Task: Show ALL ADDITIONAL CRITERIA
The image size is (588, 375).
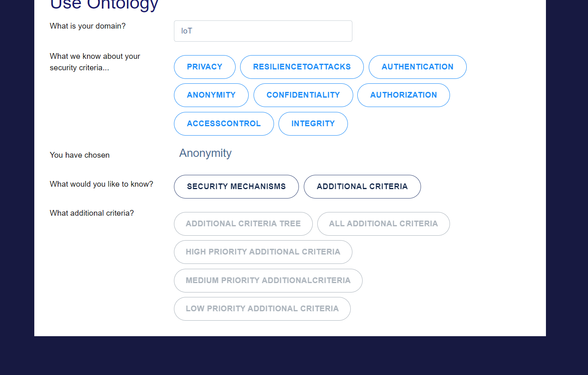Action: pyautogui.click(x=383, y=223)
